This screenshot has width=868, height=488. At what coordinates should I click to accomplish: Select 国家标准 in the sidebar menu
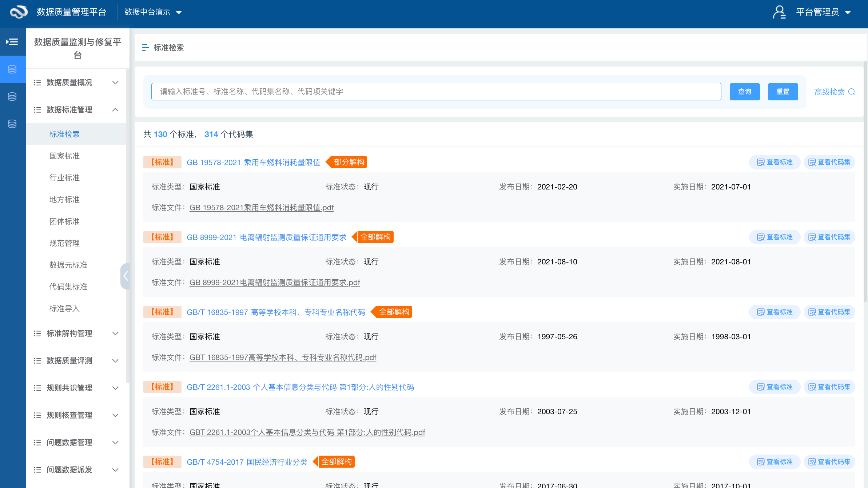(64, 156)
